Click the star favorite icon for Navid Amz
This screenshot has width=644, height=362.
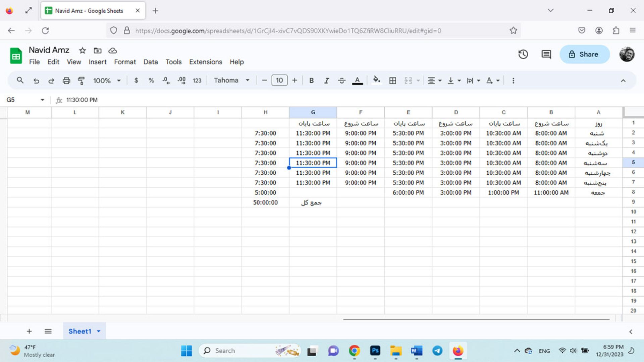click(x=82, y=50)
